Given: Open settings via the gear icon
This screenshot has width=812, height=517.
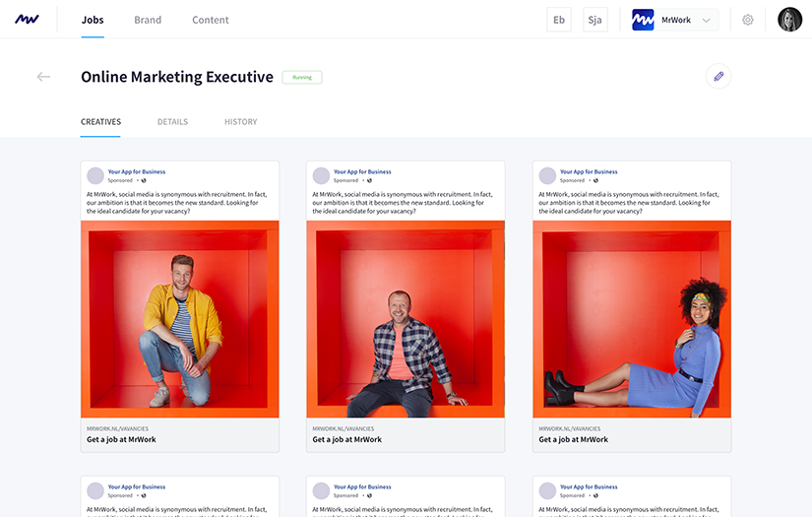Looking at the screenshot, I should pos(748,20).
